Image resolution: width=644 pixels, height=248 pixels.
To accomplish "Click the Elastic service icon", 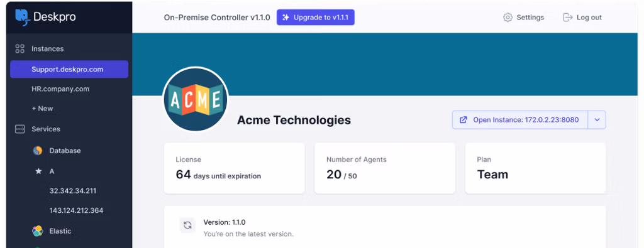I will tap(38, 231).
